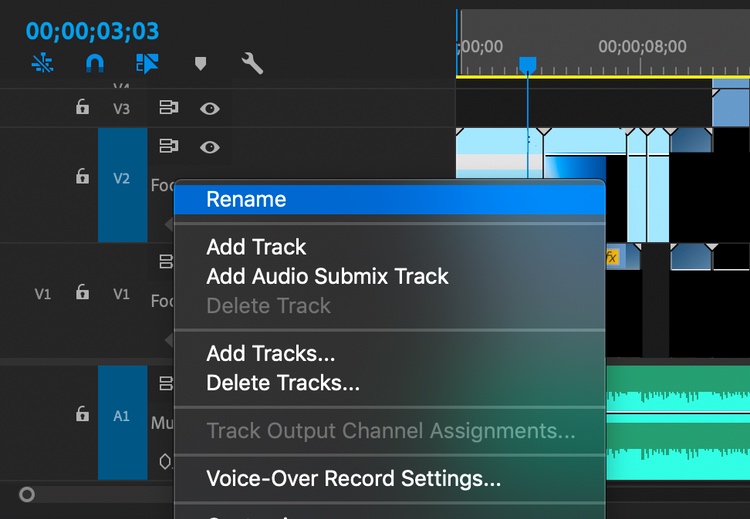Hide the V3 track output eye
The image size is (750, 519).
point(209,108)
